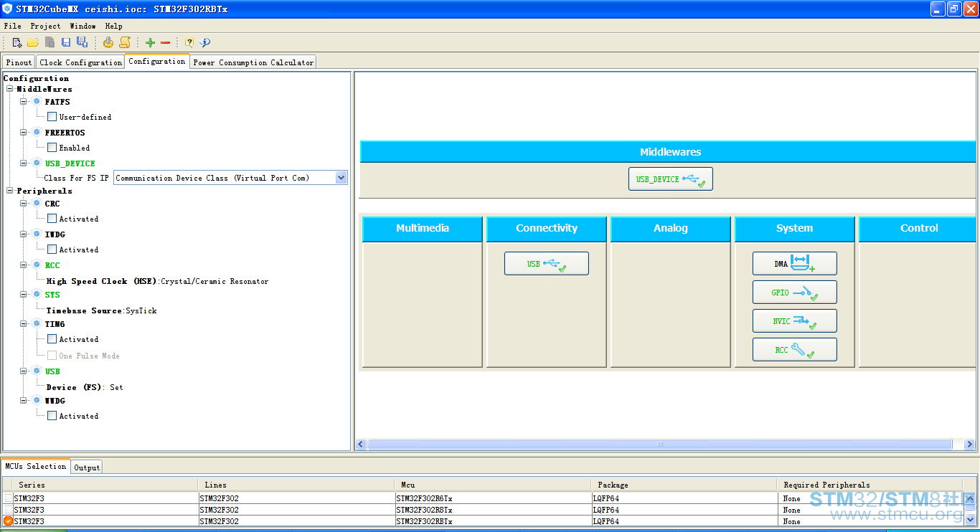Open the RCC button under System
This screenshot has width=980, height=532.
(795, 350)
